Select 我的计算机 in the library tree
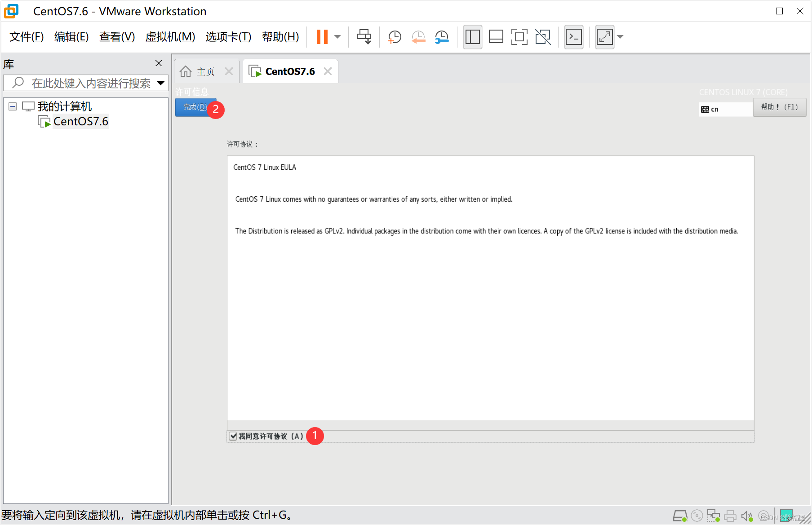This screenshot has height=525, width=812. coord(65,106)
